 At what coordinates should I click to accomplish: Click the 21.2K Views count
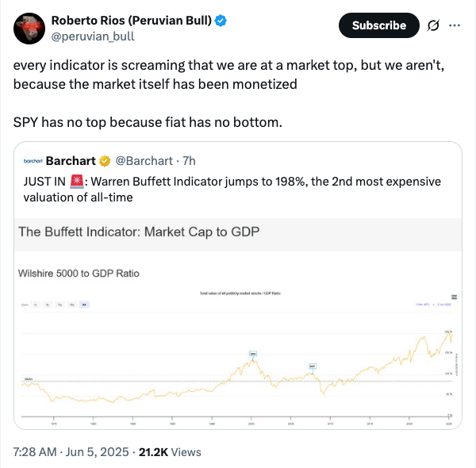(170, 452)
